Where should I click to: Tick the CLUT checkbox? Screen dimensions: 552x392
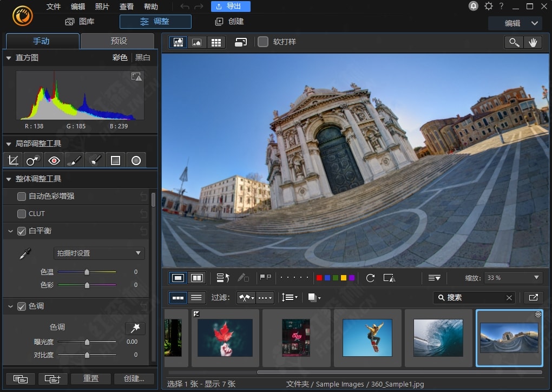pyautogui.click(x=22, y=213)
